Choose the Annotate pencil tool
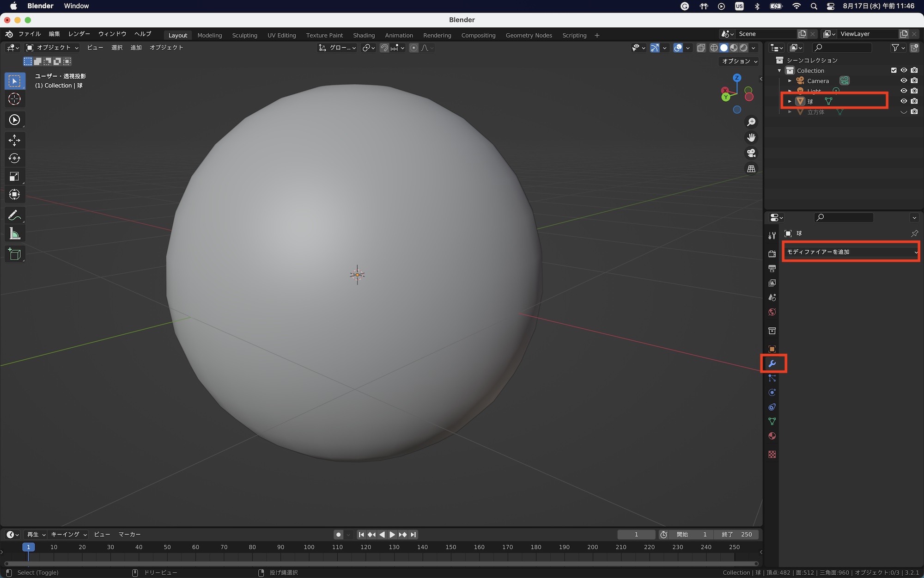924x578 pixels. (14, 215)
